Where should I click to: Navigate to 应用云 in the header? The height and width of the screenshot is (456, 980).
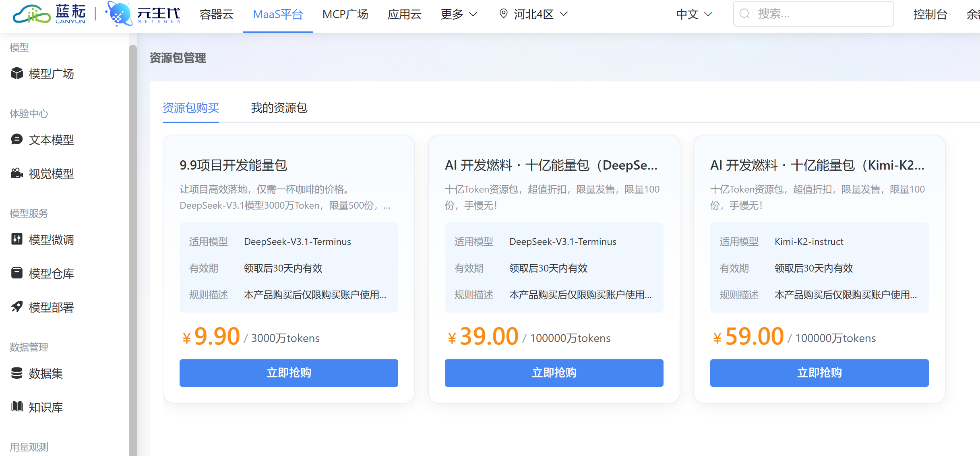(x=404, y=14)
